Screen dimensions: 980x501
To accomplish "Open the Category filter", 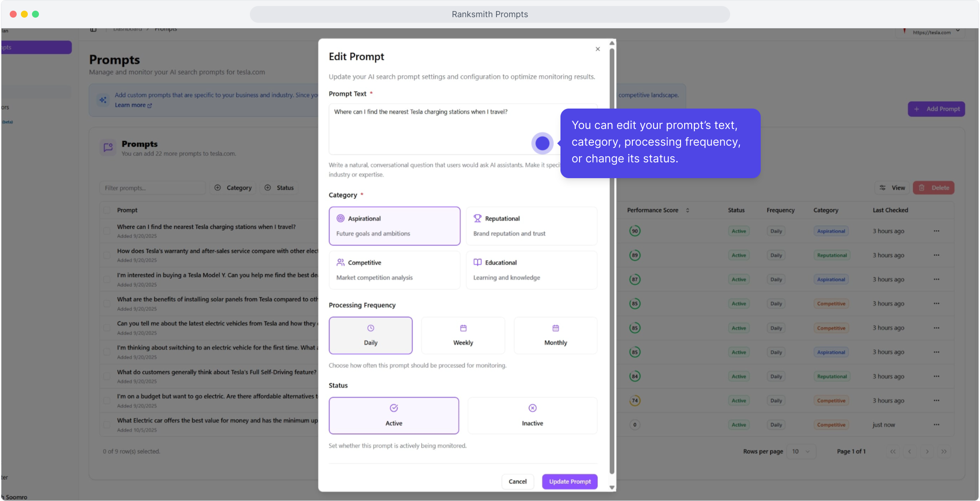I will pyautogui.click(x=234, y=188).
